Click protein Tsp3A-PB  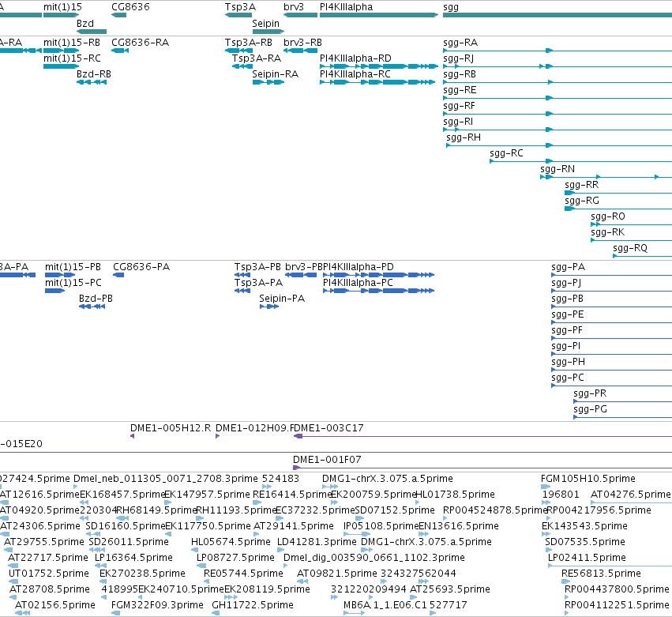pyautogui.click(x=242, y=275)
